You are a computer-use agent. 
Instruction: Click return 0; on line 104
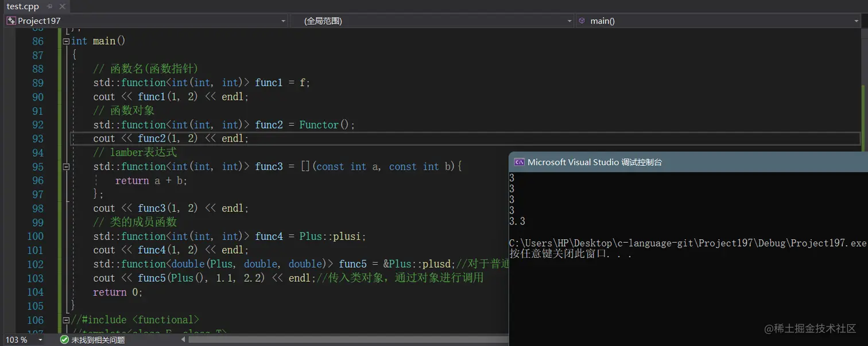(118, 292)
